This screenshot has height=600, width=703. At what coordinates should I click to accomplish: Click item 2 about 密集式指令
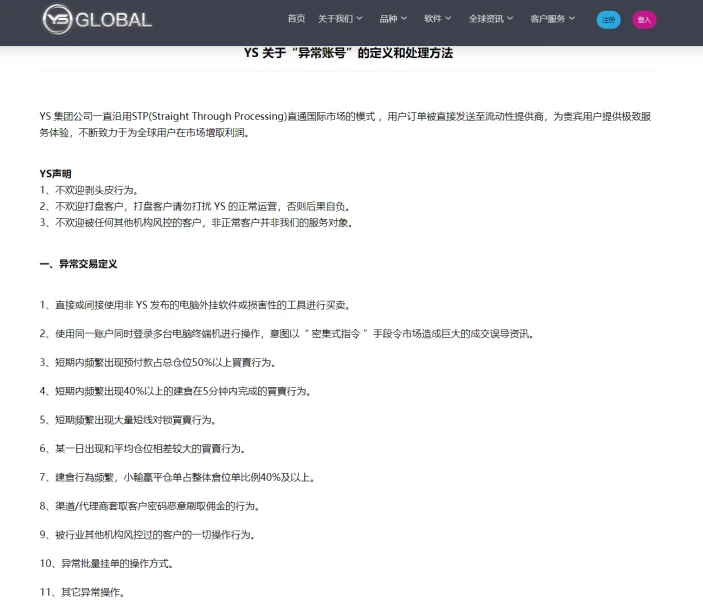point(287,334)
